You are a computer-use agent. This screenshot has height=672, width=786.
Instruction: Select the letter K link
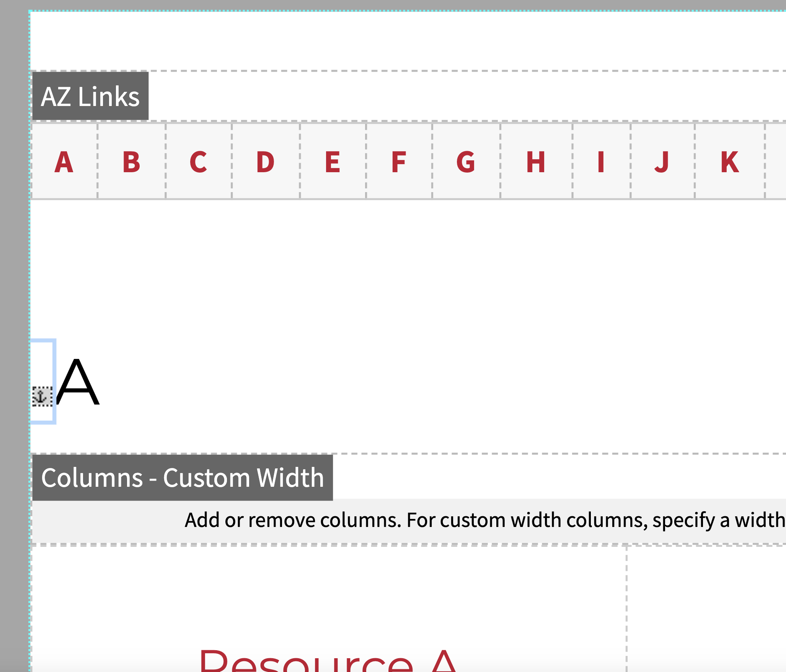point(730,162)
